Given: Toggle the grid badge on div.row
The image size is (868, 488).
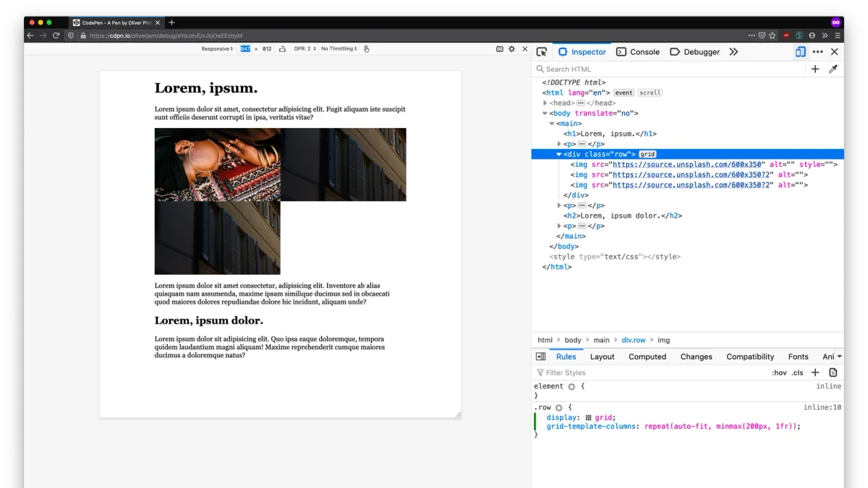Looking at the screenshot, I should pos(647,154).
